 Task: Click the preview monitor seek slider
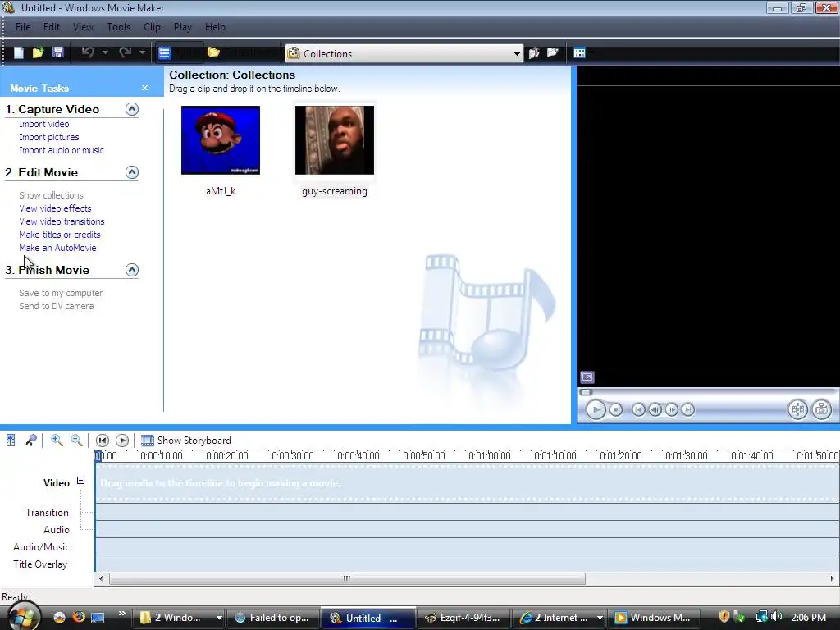point(586,393)
